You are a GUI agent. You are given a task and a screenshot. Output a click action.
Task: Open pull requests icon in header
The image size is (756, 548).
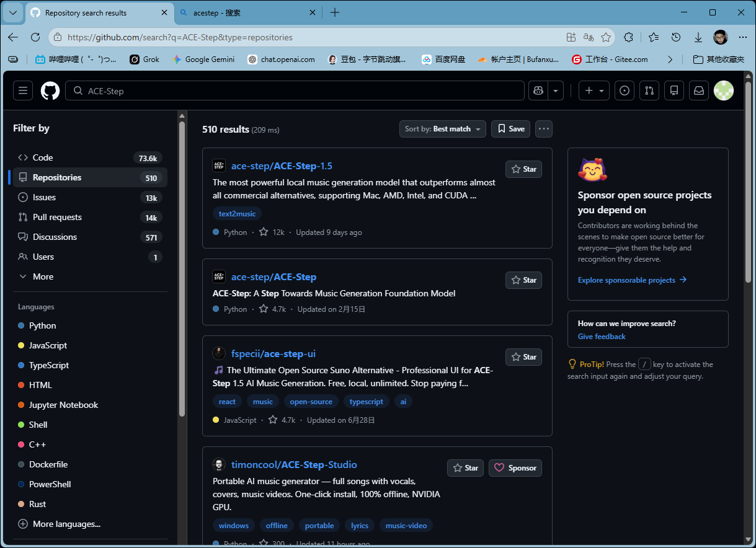[x=649, y=91]
